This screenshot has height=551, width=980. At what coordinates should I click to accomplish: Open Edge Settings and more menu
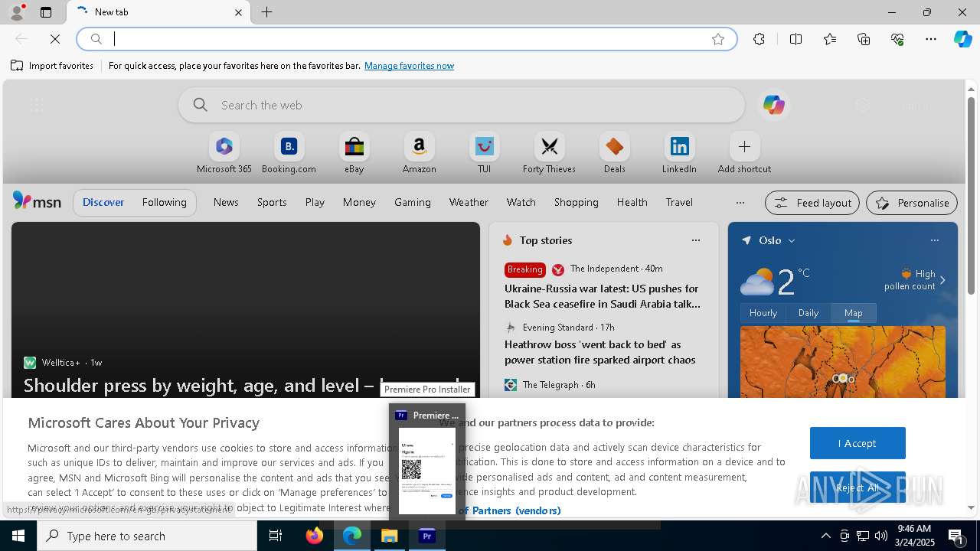pyautogui.click(x=931, y=39)
